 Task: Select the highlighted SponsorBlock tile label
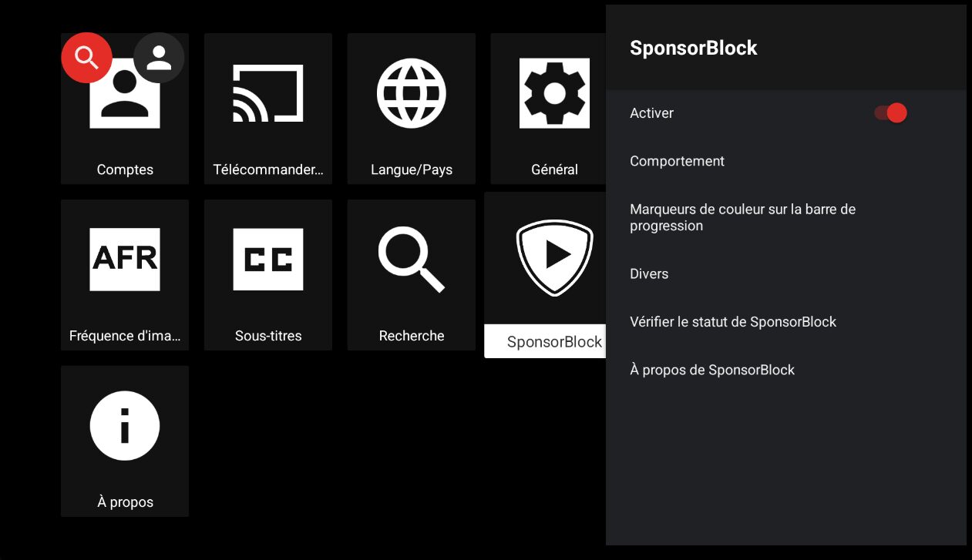click(x=553, y=342)
